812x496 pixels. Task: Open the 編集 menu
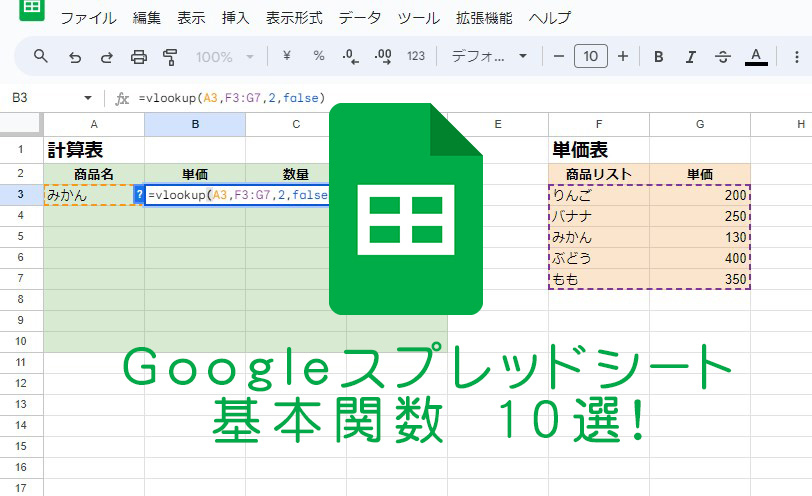147,18
